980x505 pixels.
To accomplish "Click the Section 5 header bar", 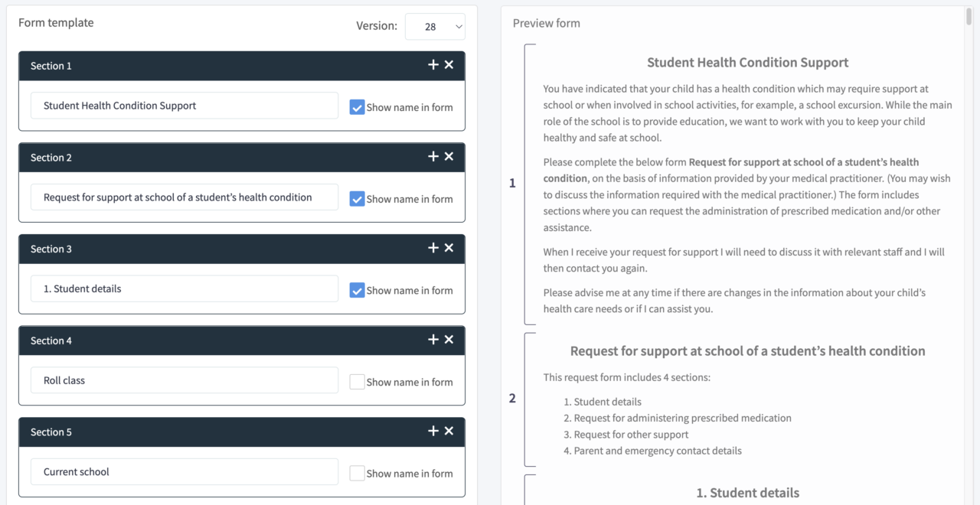I will tap(222, 432).
